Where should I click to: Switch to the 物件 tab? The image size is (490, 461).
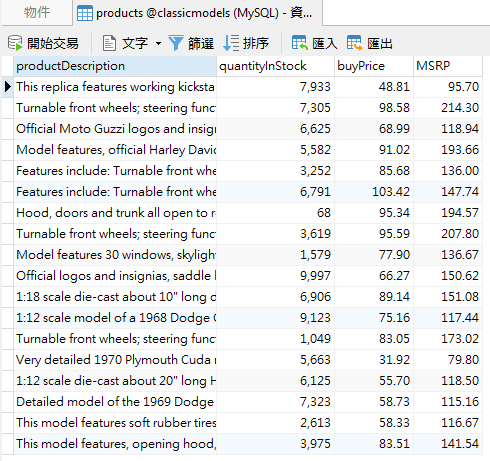(x=37, y=13)
